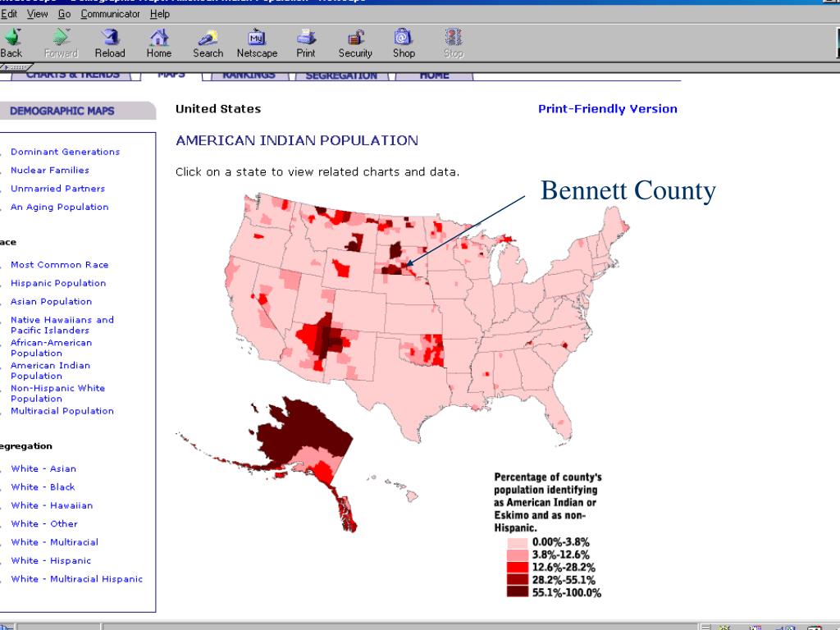Open American Indian Population sidebar link
Image resolution: width=840 pixels, height=630 pixels.
pos(50,371)
